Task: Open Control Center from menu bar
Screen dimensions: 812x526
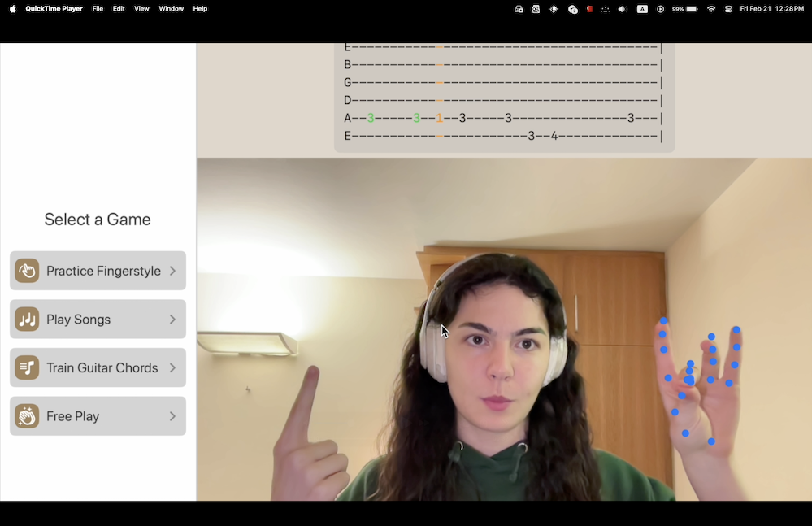Action: (728, 9)
